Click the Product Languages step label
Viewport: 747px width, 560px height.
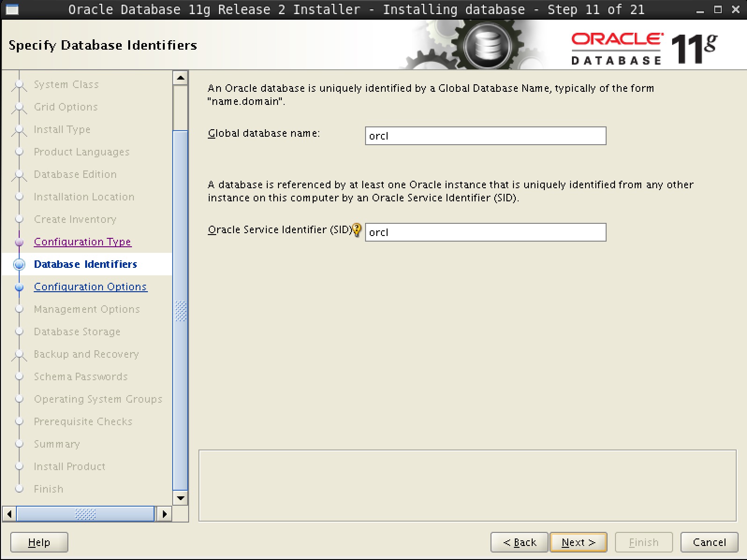point(82,152)
